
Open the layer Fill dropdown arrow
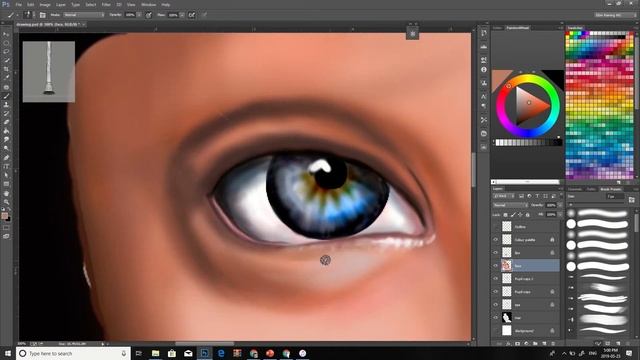pyautogui.click(x=560, y=214)
